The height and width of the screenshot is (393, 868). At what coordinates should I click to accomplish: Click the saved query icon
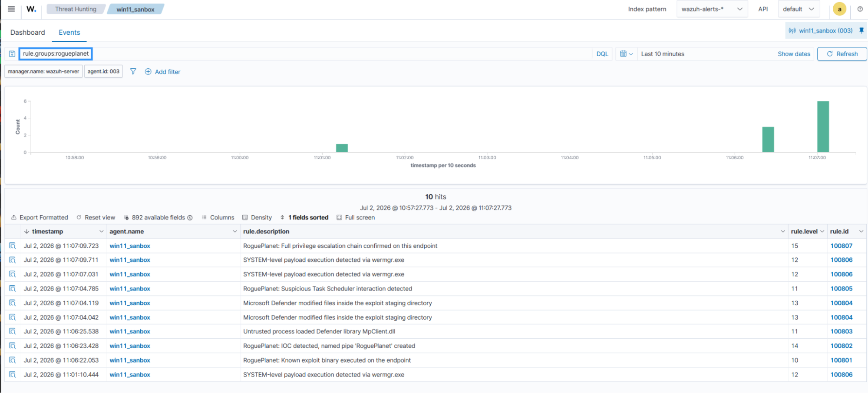click(12, 54)
